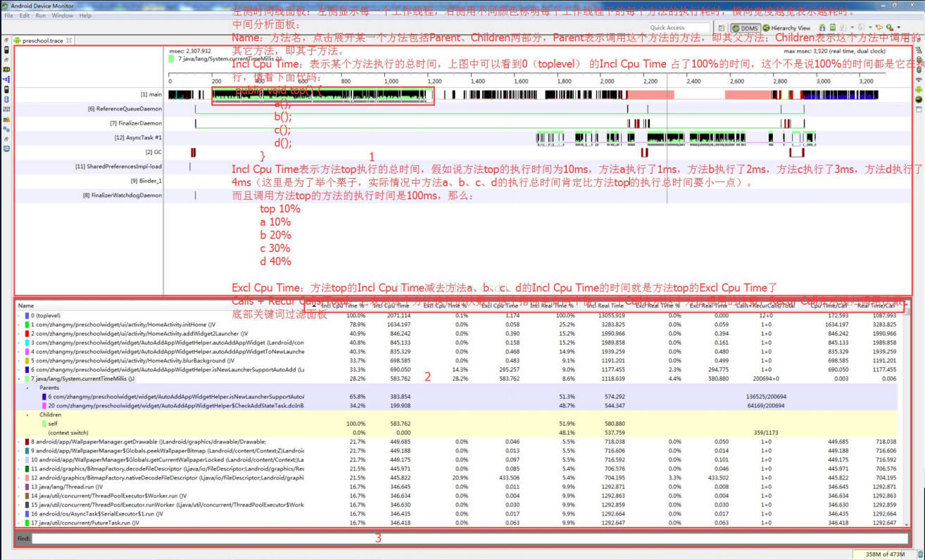This screenshot has height=560, width=925.
Task: Open the Edit menu
Action: coord(25,15)
